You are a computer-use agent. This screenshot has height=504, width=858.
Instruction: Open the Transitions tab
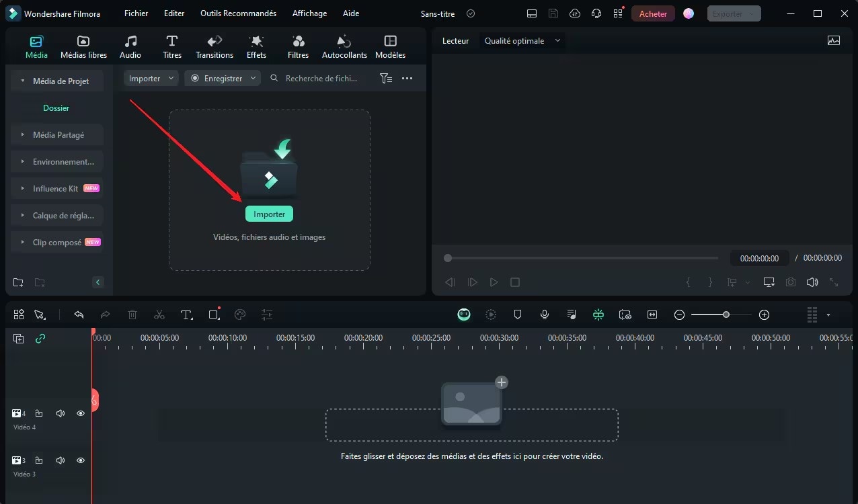click(x=214, y=46)
